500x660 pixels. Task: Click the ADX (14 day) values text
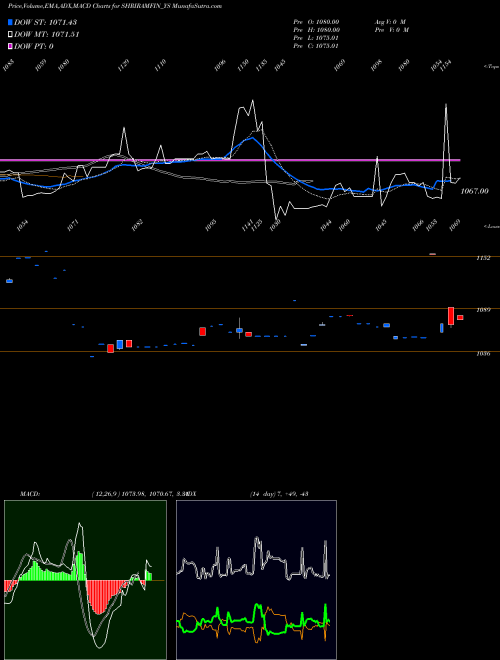279,494
